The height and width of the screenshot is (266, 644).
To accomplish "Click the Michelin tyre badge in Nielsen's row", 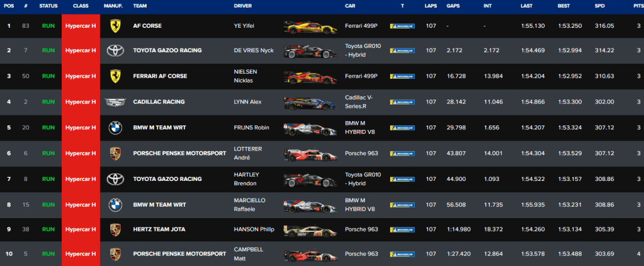I will coord(402,76).
